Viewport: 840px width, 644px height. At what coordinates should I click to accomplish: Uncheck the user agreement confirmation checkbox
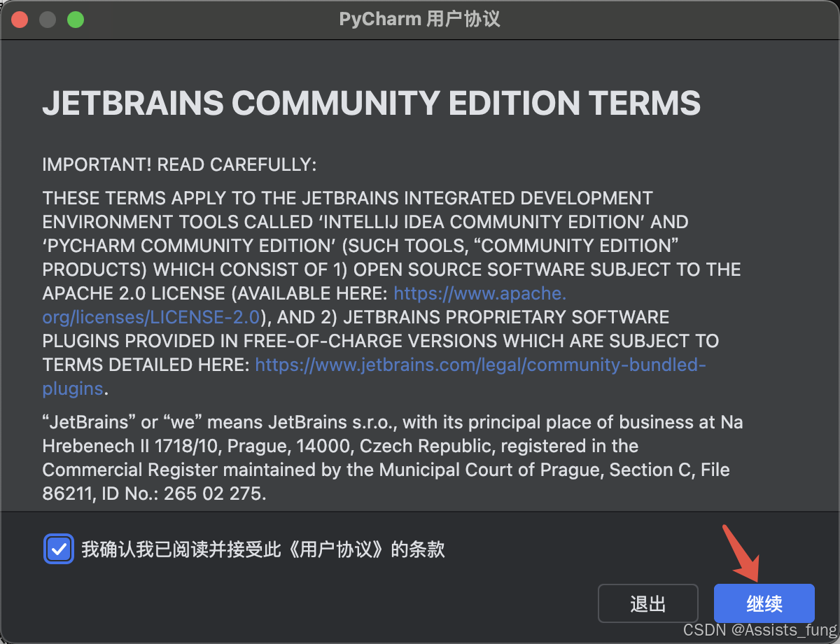[58, 549]
